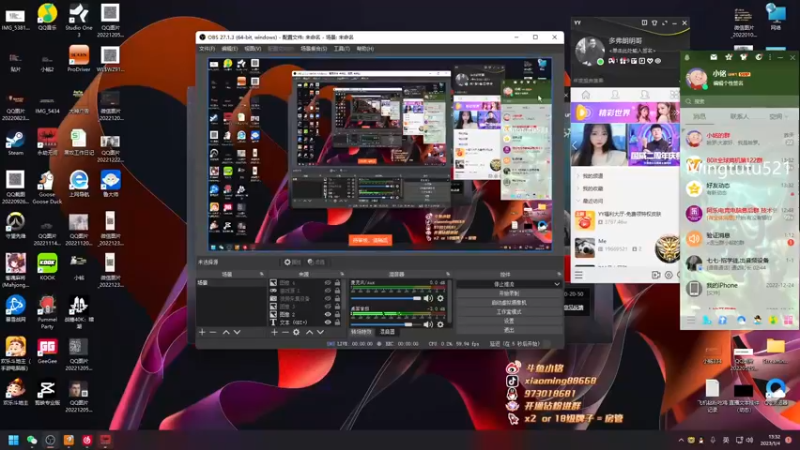Open YY bottom hamburger menu icon

579,275
